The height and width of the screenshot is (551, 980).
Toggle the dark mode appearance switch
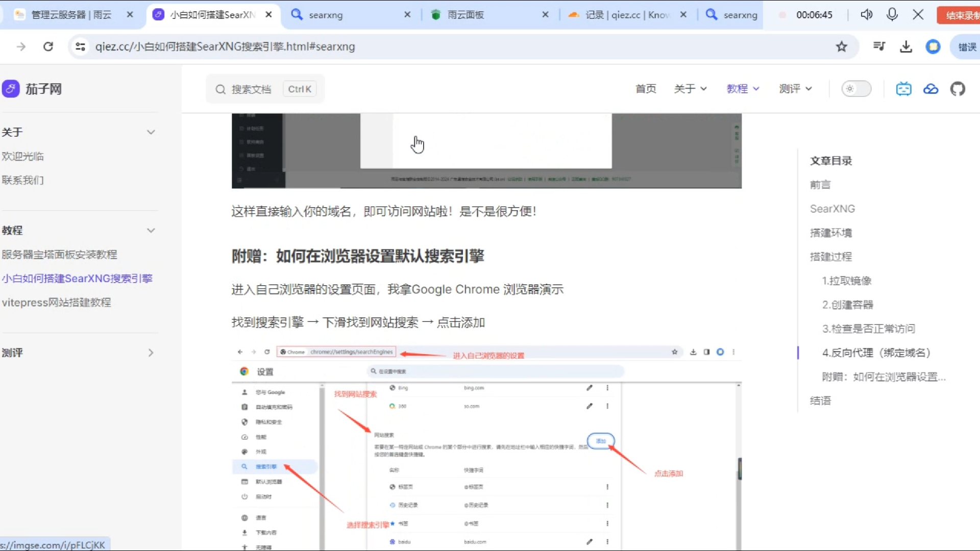[x=856, y=89]
